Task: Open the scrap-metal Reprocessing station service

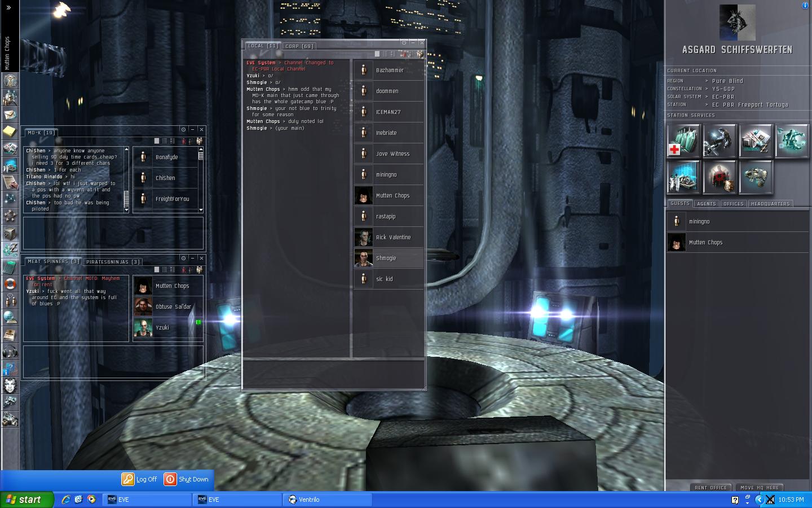Action: click(756, 177)
